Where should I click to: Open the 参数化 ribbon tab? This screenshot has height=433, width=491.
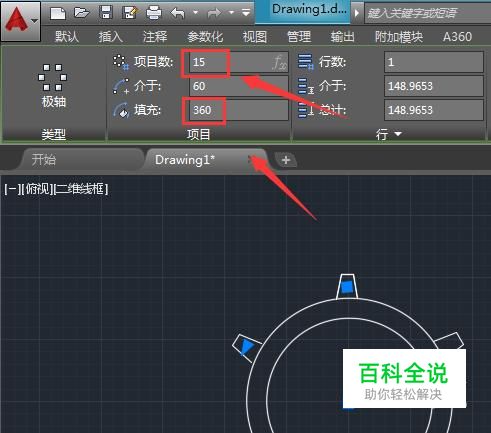(x=205, y=36)
